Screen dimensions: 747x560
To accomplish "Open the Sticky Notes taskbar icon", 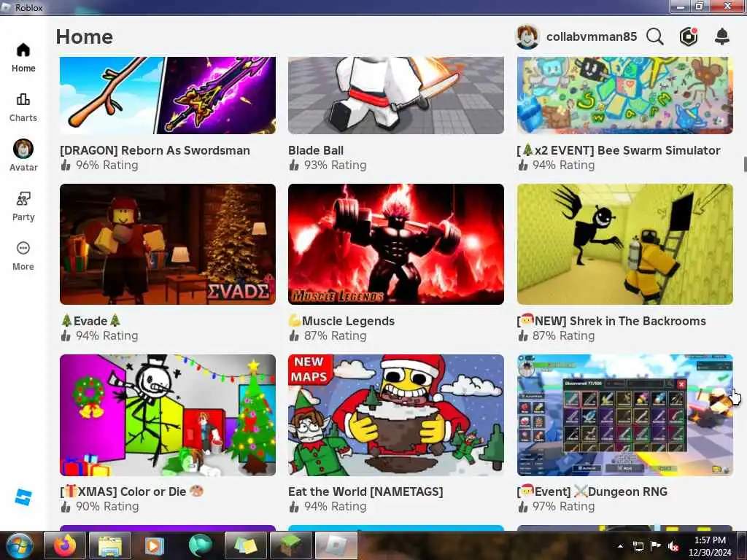I will coord(245,545).
